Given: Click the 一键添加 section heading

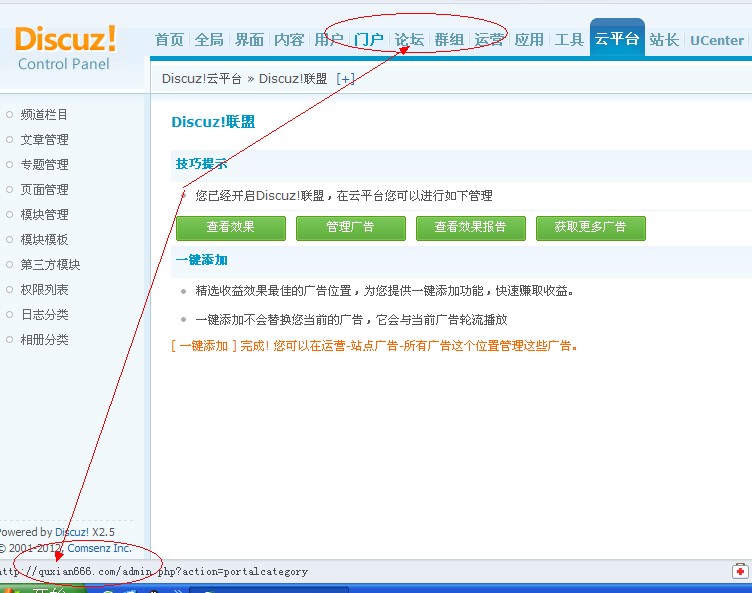Looking at the screenshot, I should coord(201,260).
